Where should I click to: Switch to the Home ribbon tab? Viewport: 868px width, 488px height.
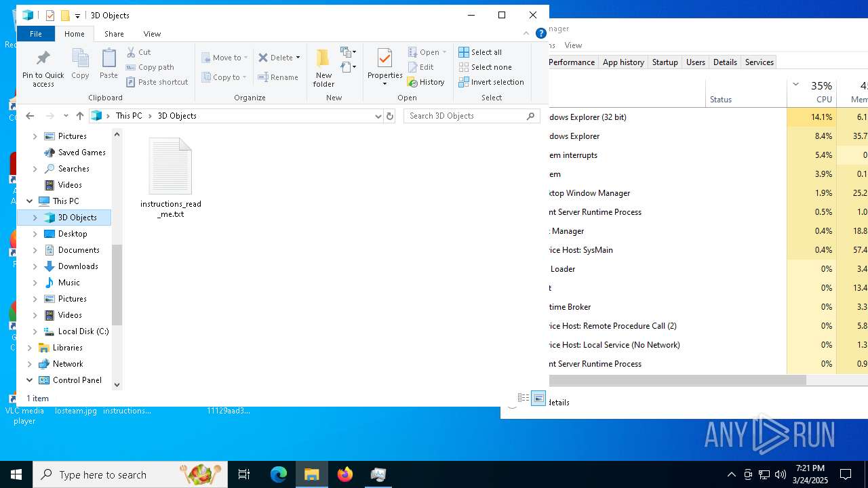pyautogui.click(x=75, y=34)
